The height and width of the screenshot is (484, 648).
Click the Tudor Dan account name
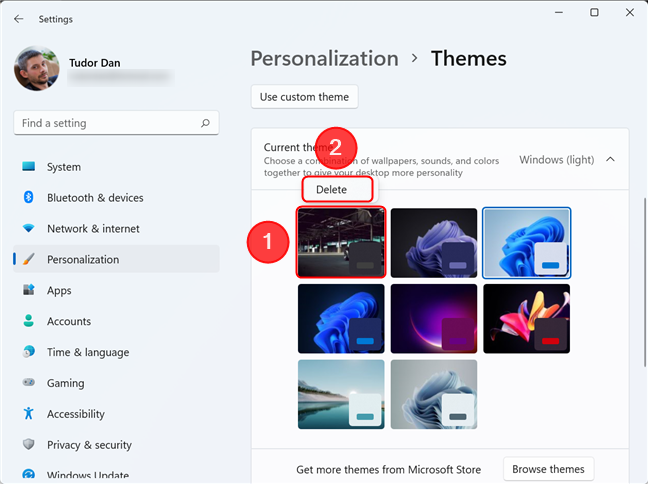(x=95, y=63)
